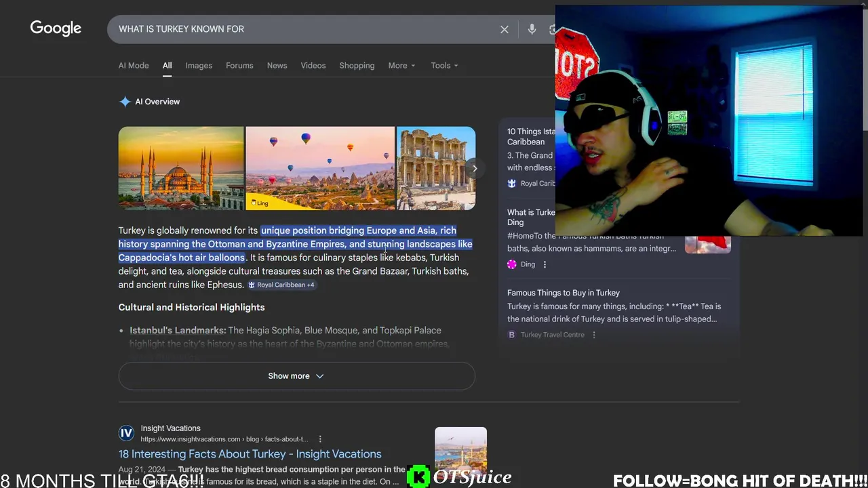Click the Turkey Travel Centre source icon
Viewport: 868px width, 488px height.
click(x=512, y=335)
